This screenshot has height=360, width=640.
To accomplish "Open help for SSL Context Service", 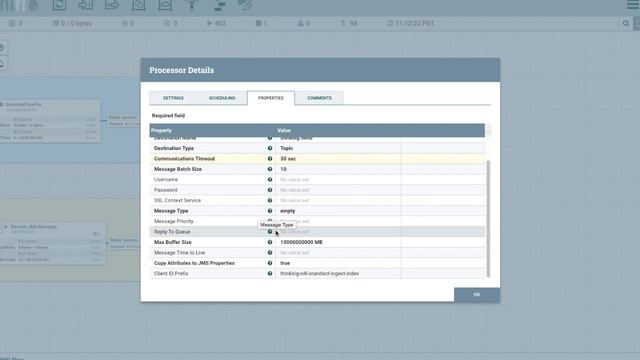I will coord(270,200).
